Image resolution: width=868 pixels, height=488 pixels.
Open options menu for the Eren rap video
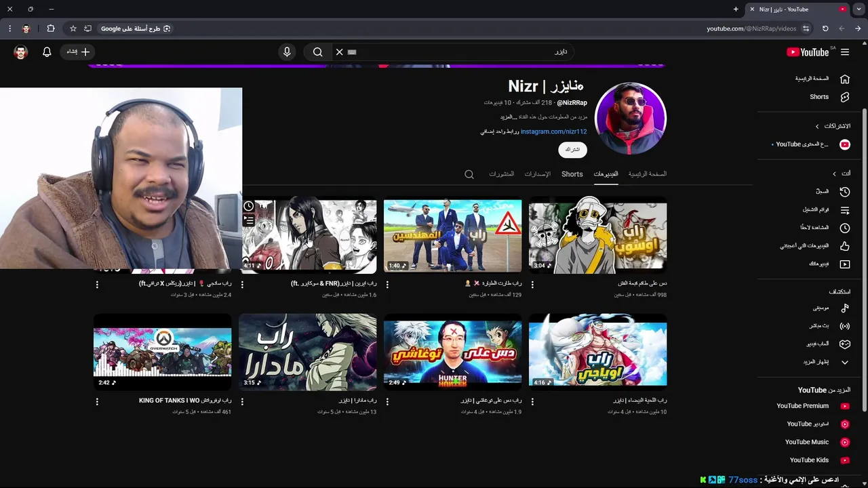[242, 285]
